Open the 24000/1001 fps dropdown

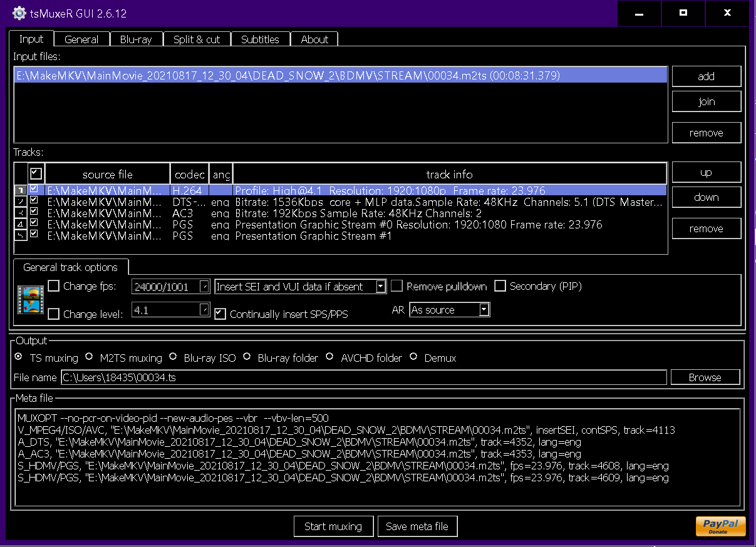click(171, 287)
